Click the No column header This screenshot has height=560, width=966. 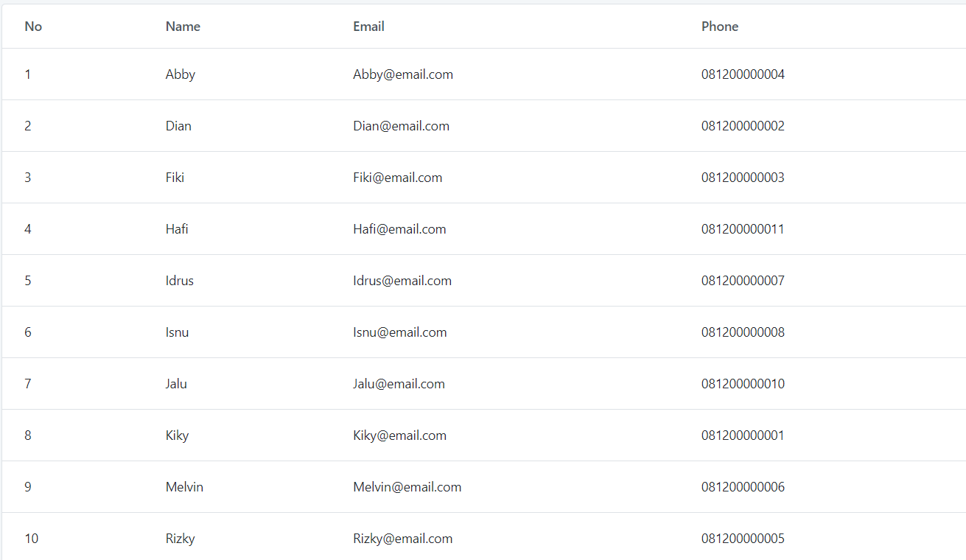click(x=33, y=27)
